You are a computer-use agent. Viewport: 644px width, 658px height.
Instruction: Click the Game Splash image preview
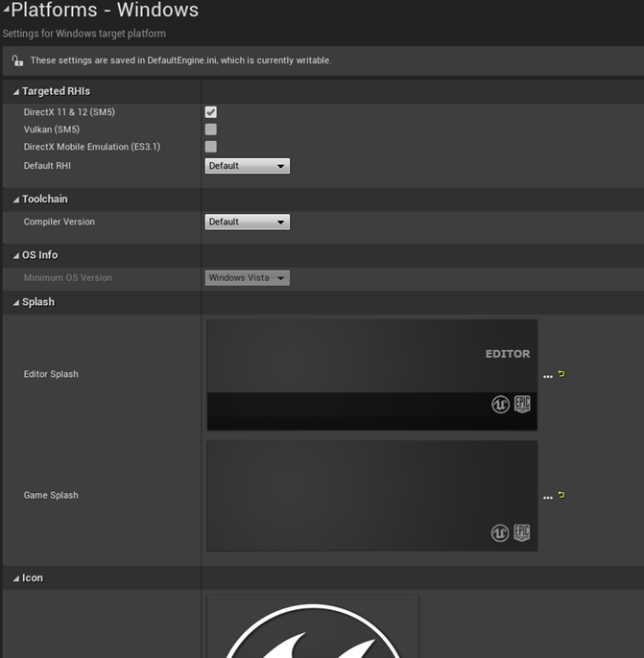tap(372, 496)
